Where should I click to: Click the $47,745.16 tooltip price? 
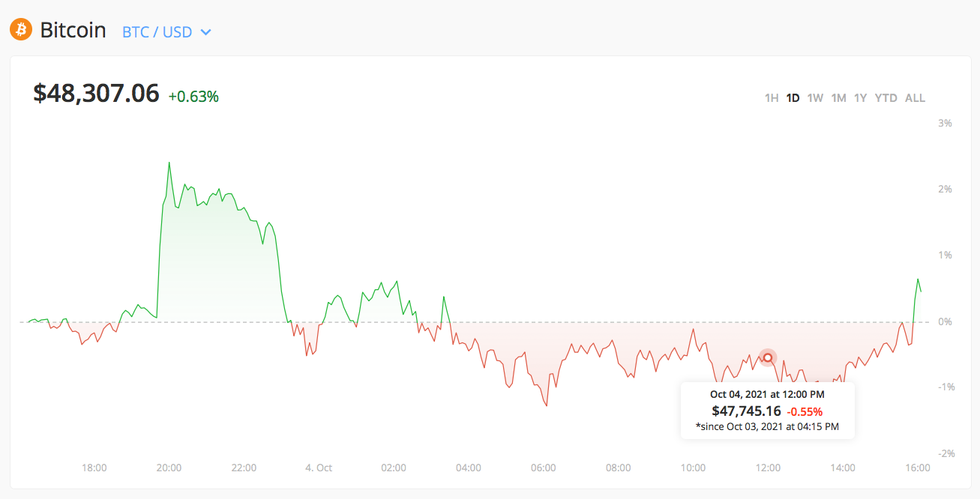coord(746,411)
